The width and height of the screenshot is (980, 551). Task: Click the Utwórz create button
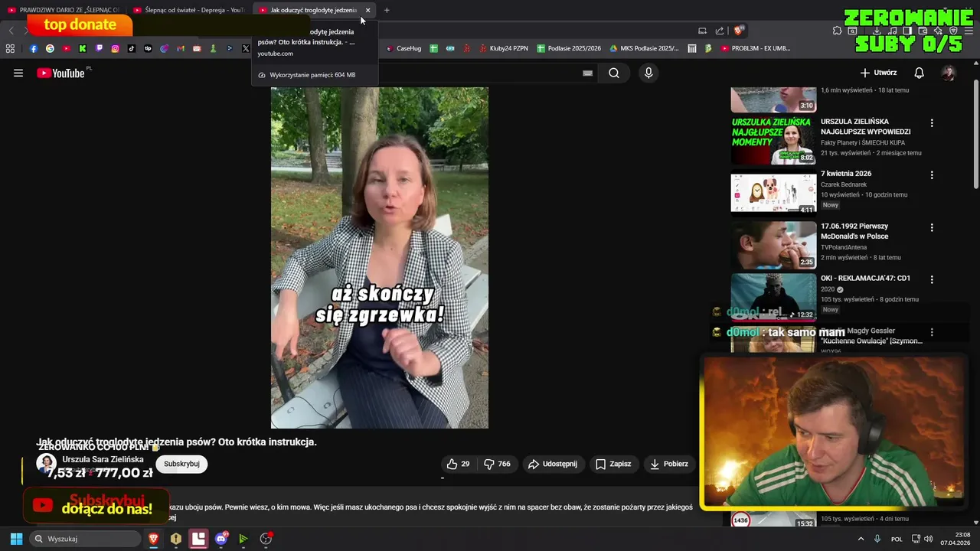[x=878, y=73]
